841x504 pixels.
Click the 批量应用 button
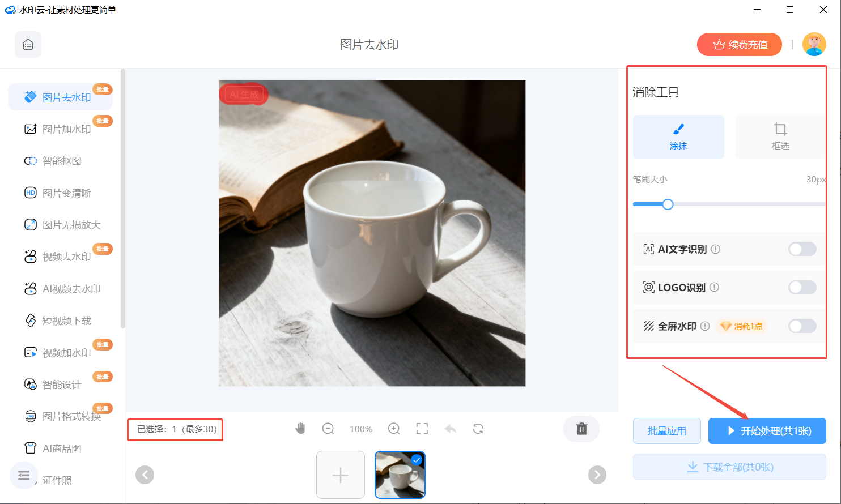pyautogui.click(x=666, y=431)
